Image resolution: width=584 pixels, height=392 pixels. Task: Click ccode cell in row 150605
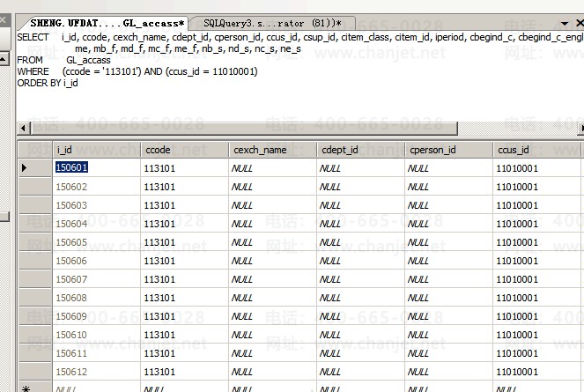184,242
